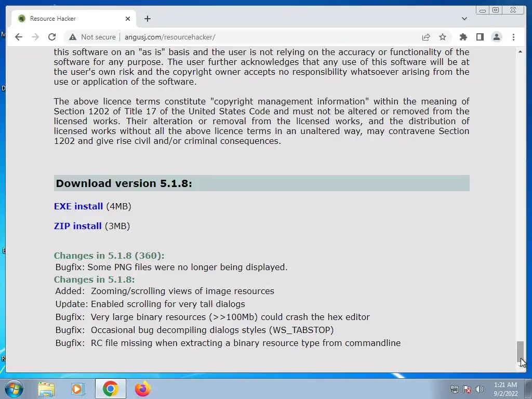Open Windows Explorer from the taskbar
Image resolution: width=532 pixels, height=399 pixels.
(46, 389)
